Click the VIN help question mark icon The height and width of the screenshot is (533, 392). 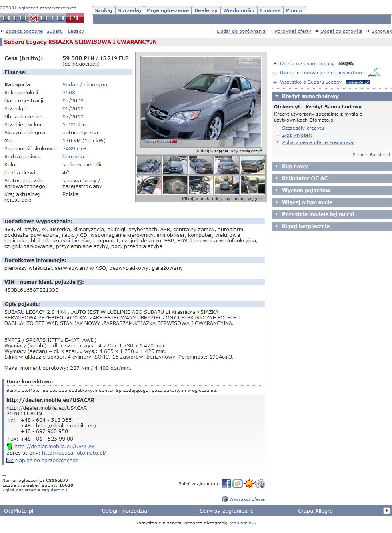pyautogui.click(x=79, y=282)
